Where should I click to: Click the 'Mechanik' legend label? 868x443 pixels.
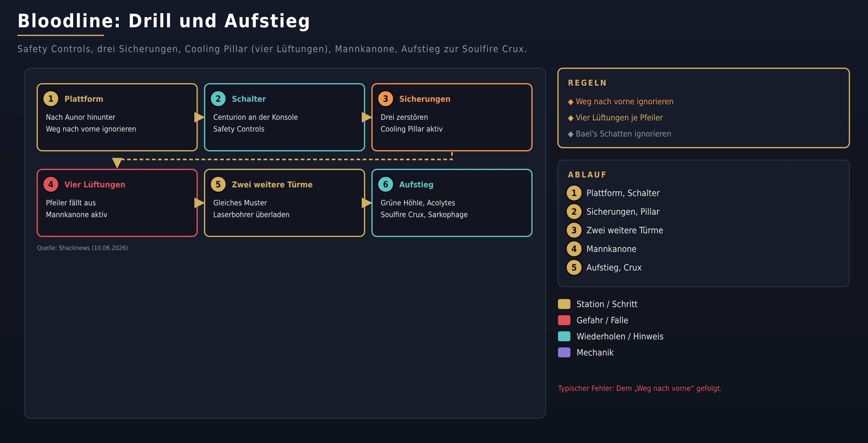point(595,353)
